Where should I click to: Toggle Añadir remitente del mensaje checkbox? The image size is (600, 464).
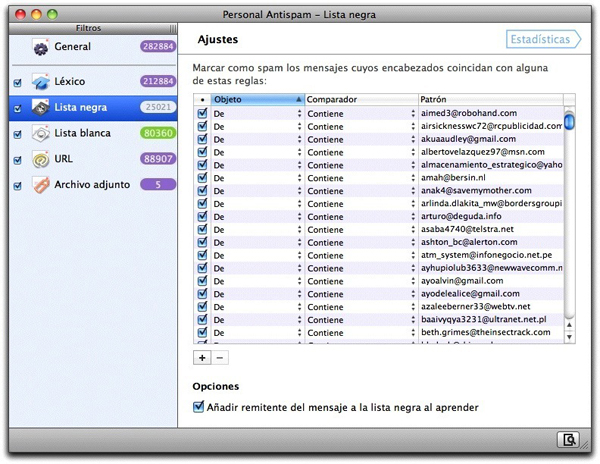coord(198,407)
